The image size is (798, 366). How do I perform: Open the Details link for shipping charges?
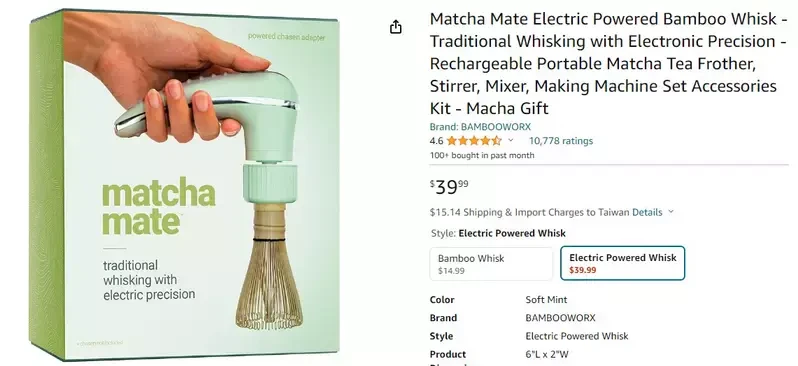point(647,212)
